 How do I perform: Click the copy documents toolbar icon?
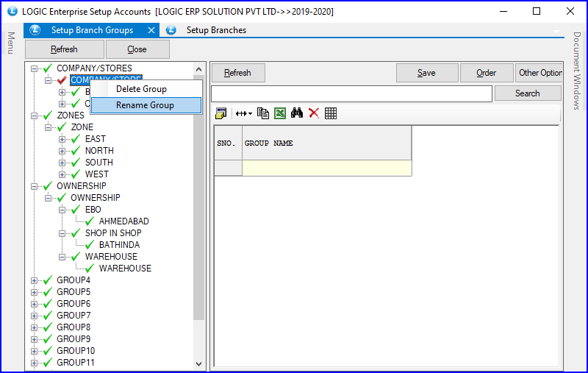pyautogui.click(x=263, y=113)
